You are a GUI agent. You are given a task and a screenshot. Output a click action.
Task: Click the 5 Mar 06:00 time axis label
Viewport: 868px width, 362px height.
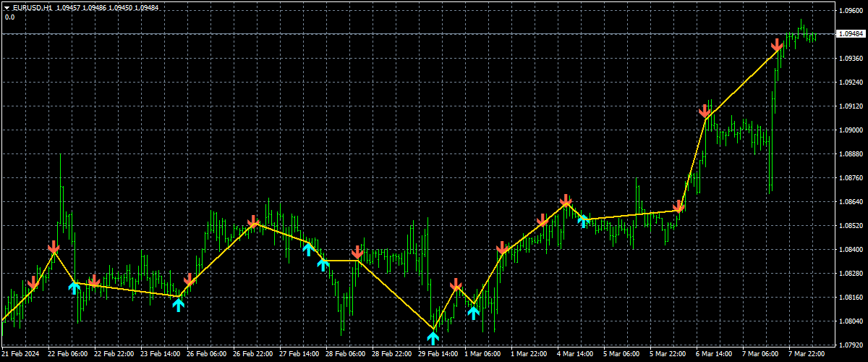point(622,355)
